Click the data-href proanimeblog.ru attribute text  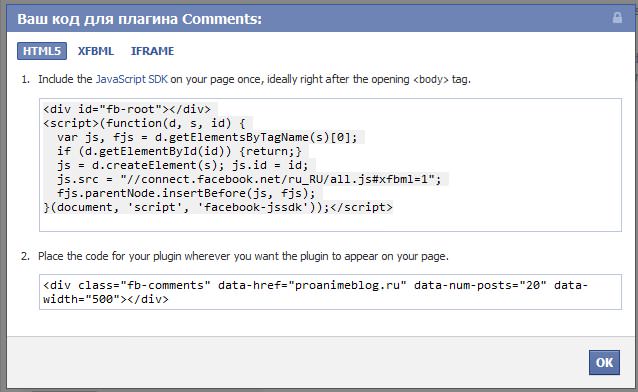point(312,285)
